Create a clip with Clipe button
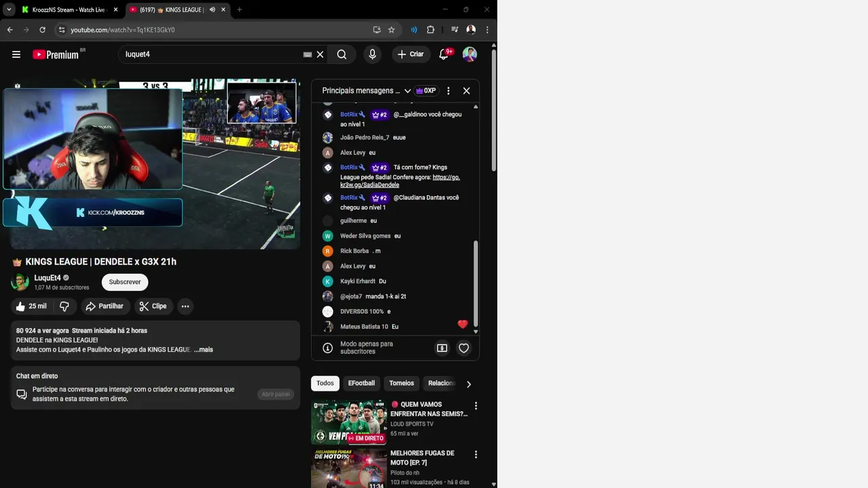 153,306
